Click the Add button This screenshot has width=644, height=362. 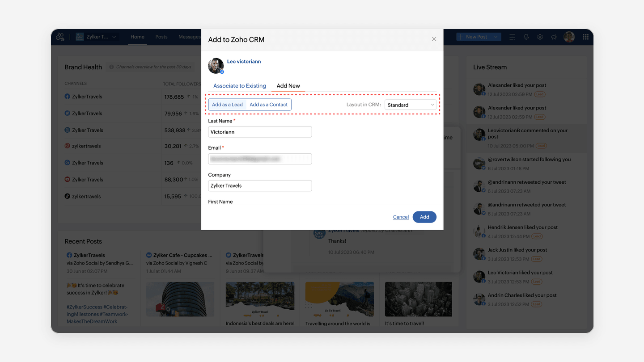click(x=424, y=217)
